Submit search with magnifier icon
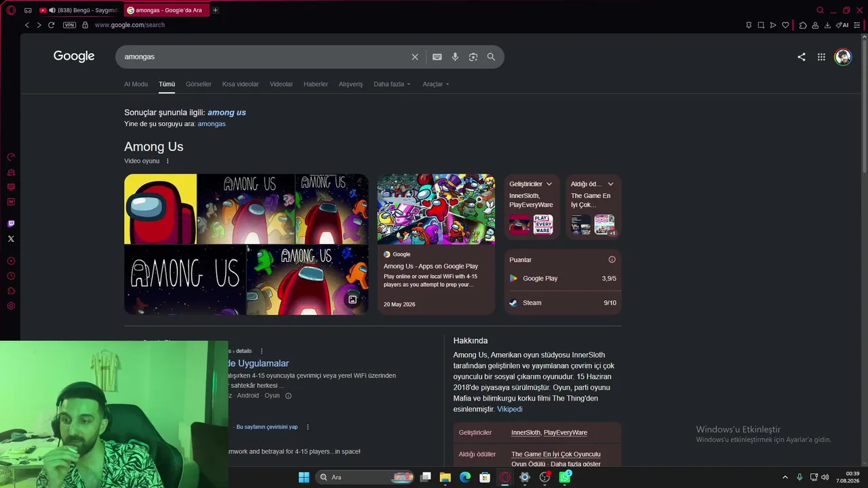The width and height of the screenshot is (868, 488). pos(491,57)
